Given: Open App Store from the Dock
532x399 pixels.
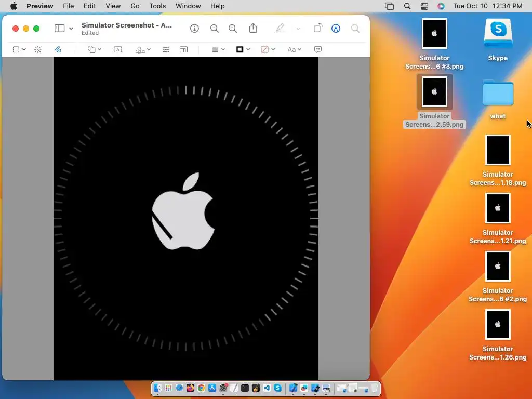Looking at the screenshot, I should (x=212, y=388).
